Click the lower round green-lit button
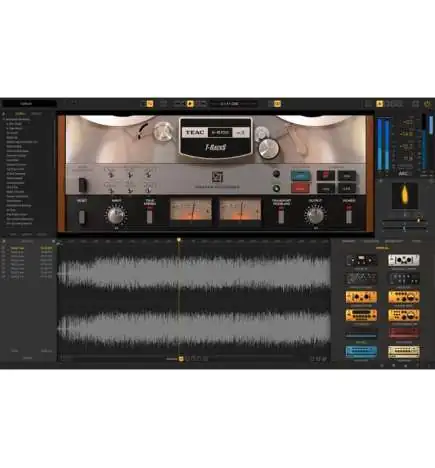Image resolution: width=435 pixels, height=468 pixels. pyautogui.click(x=276, y=188)
